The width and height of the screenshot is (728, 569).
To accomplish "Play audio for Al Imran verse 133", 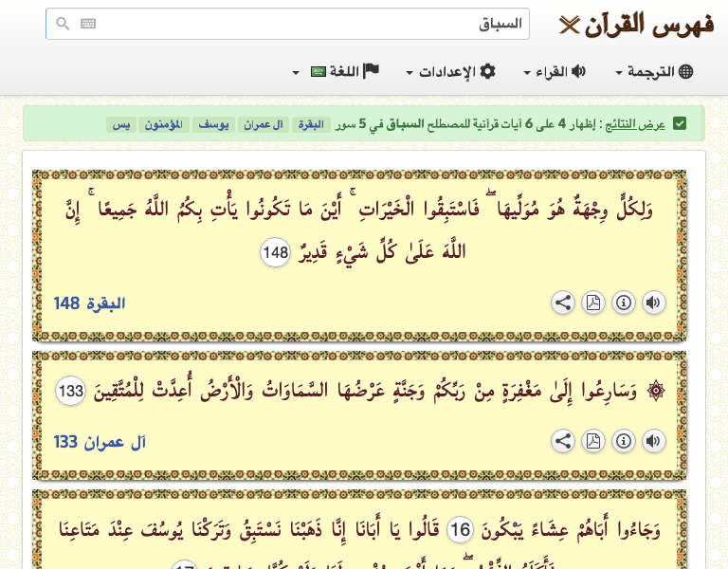I will point(653,441).
